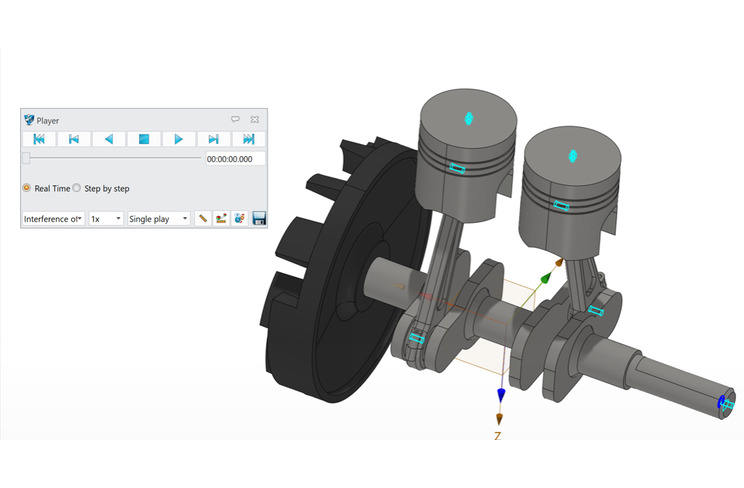Expand the Single play mode dropdown
This screenshot has width=744, height=488.
(158, 218)
